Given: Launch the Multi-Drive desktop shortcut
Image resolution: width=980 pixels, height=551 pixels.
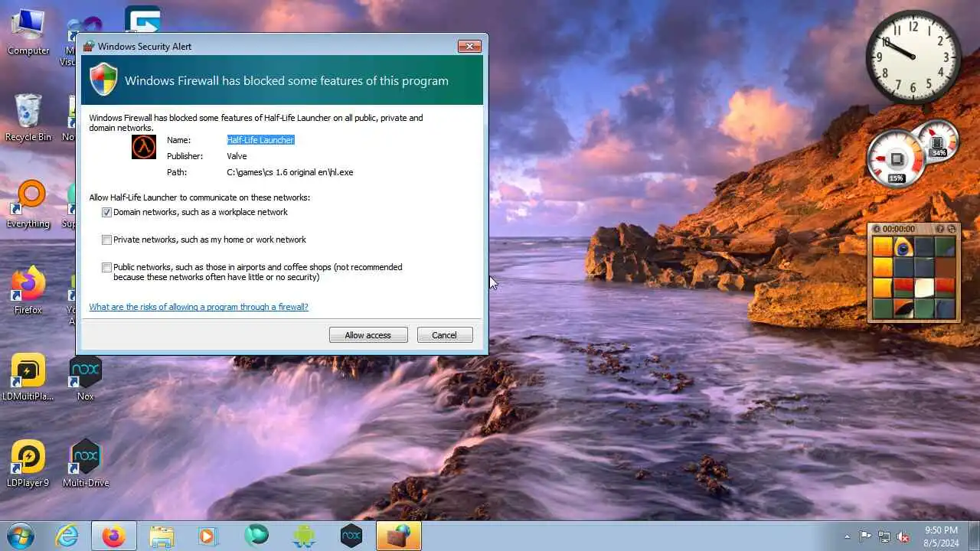Looking at the screenshot, I should click(x=85, y=463).
